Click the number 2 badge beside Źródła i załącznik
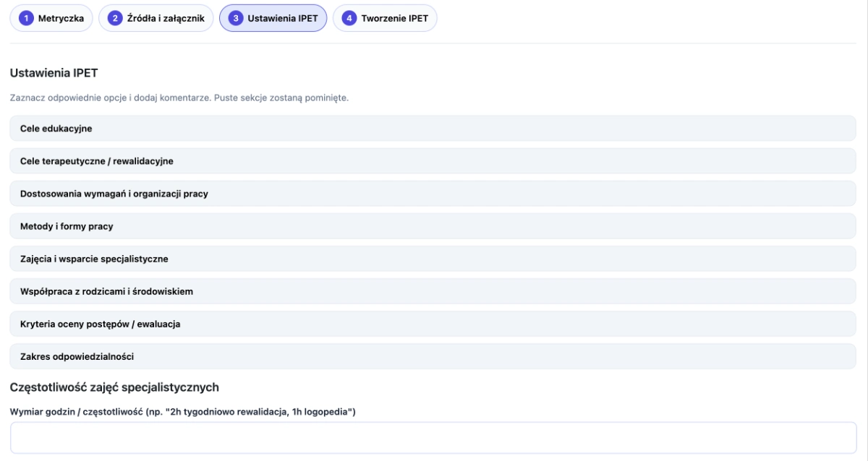The width and height of the screenshot is (868, 461). 115,19
